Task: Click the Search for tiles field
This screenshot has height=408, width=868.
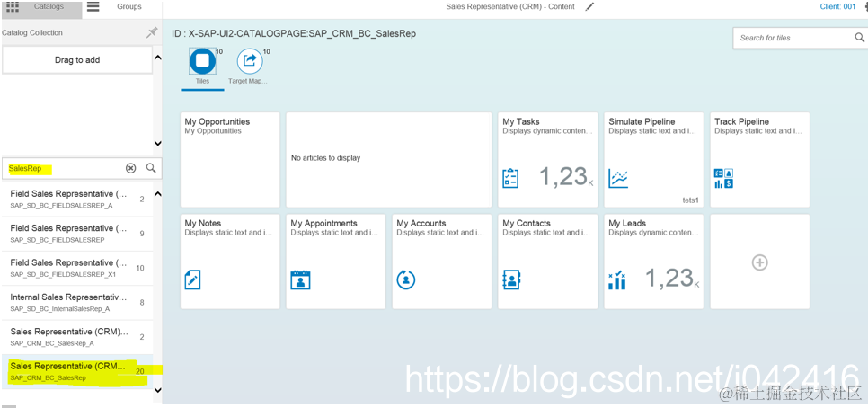Action: point(793,38)
